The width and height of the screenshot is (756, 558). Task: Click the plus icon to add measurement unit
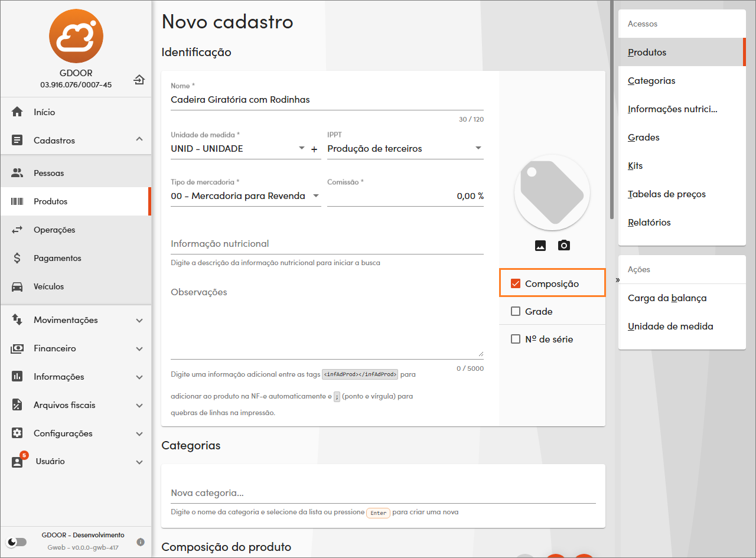[x=314, y=149]
